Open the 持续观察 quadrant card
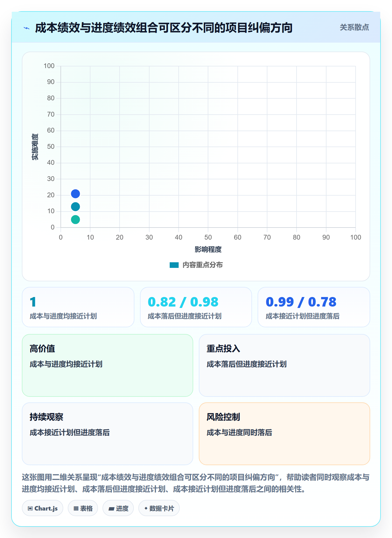The width and height of the screenshot is (392, 538). click(x=108, y=434)
